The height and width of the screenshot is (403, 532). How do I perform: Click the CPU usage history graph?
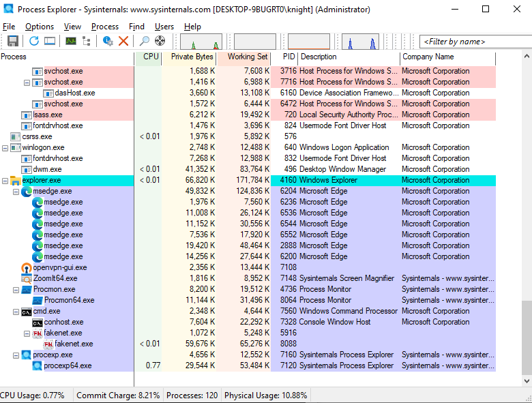(x=201, y=42)
